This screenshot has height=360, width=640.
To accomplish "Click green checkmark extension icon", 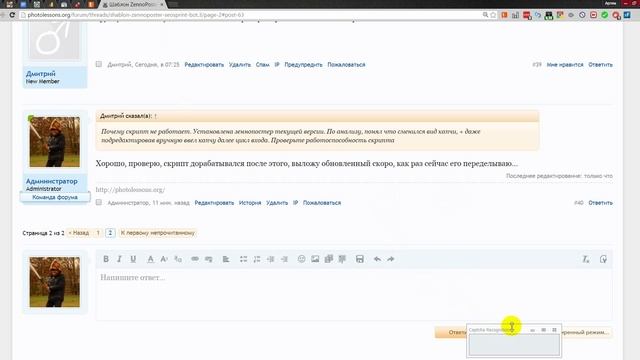I will (605, 15).
